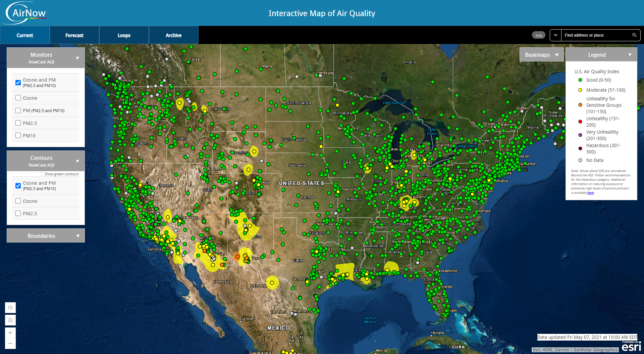Click the green monitor near Regina
The width and height of the screenshot is (644, 354).
261,69
